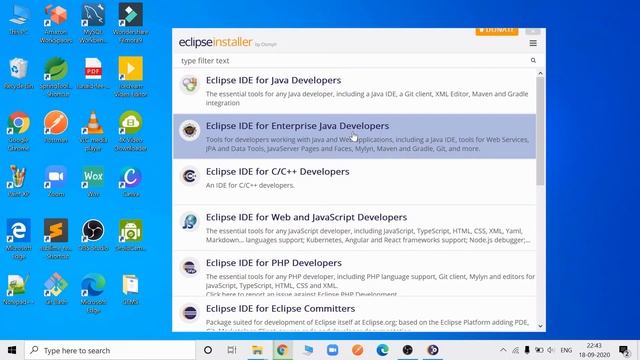Open Spring Tool Suite desktop shortcut
Screen dimensions: 640x360
coord(56,77)
